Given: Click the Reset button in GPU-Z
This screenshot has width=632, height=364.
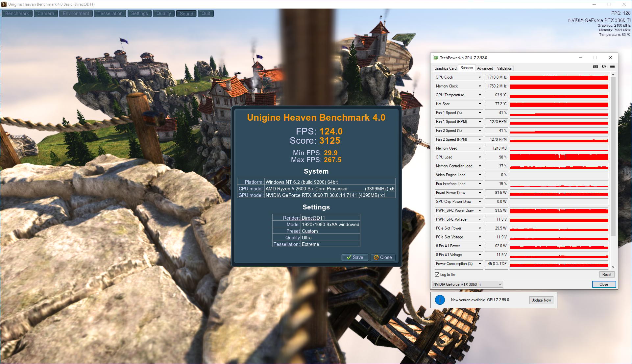Looking at the screenshot, I should click(x=607, y=275).
